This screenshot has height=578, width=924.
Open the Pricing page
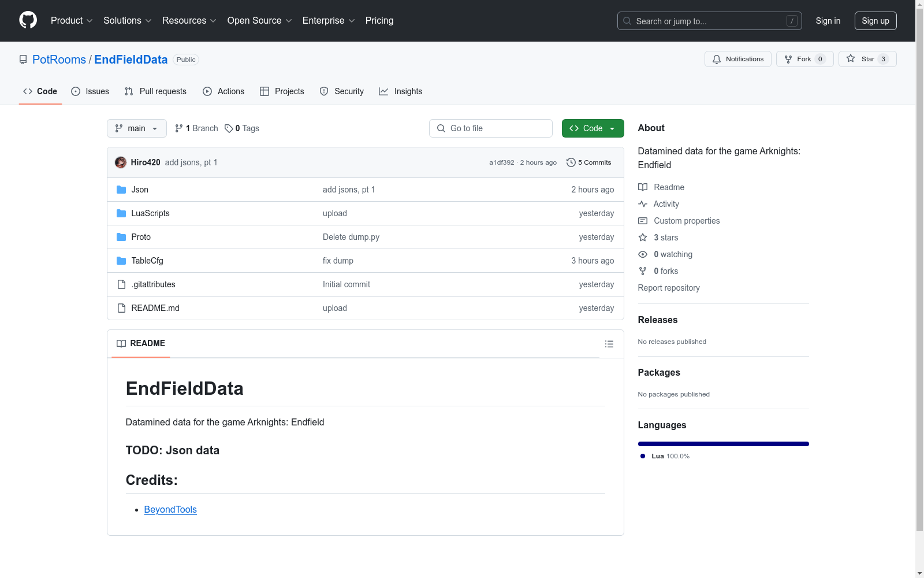pyautogui.click(x=379, y=21)
